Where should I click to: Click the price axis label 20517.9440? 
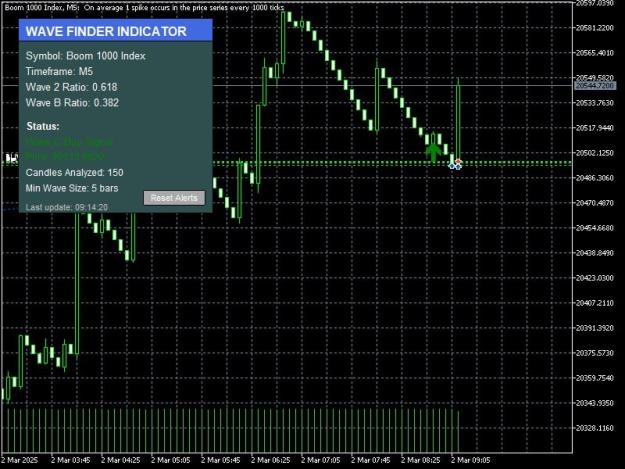pyautogui.click(x=595, y=128)
